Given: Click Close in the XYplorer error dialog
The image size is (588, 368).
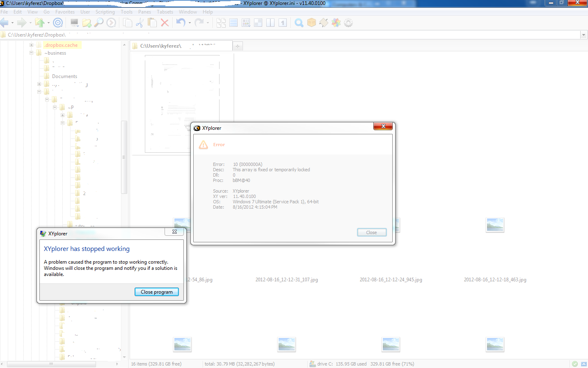Looking at the screenshot, I should click(x=371, y=232).
